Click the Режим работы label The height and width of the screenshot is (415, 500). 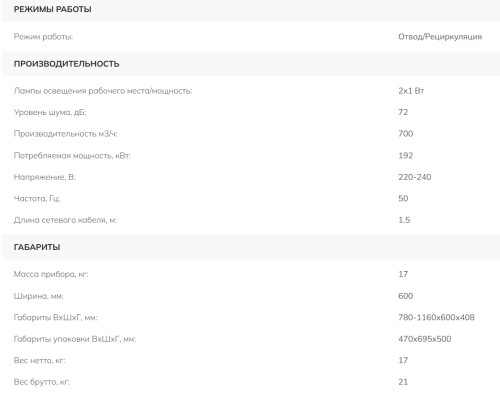pos(43,37)
